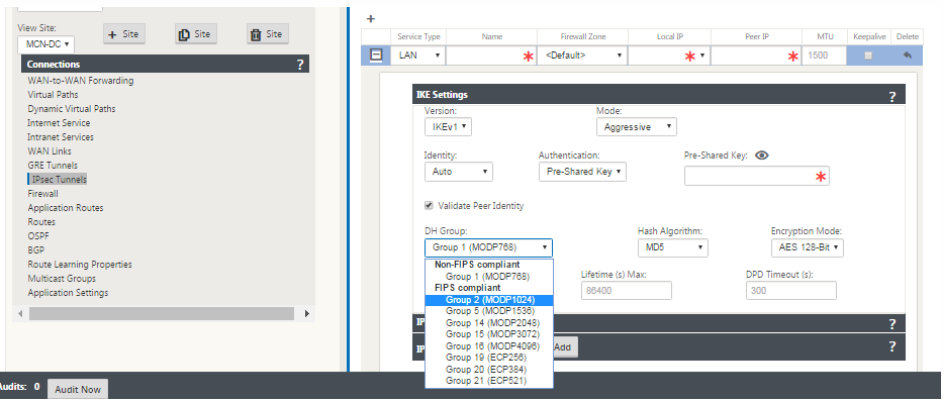Click the plus icon to add tunnel
This screenshot has width=945, height=411.
click(371, 19)
